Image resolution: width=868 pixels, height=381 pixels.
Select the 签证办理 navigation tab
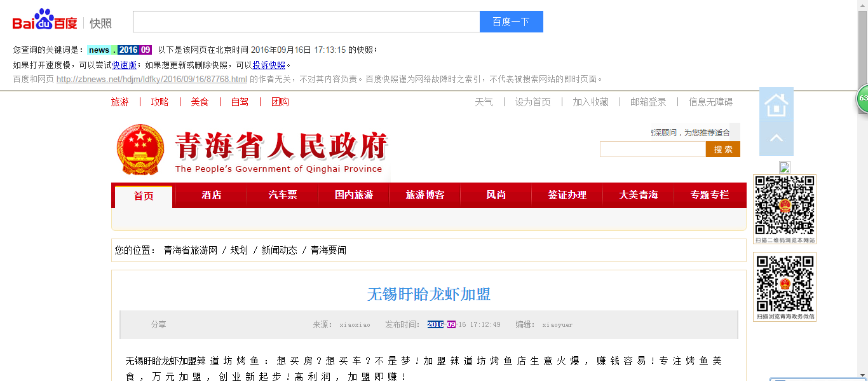(567, 195)
